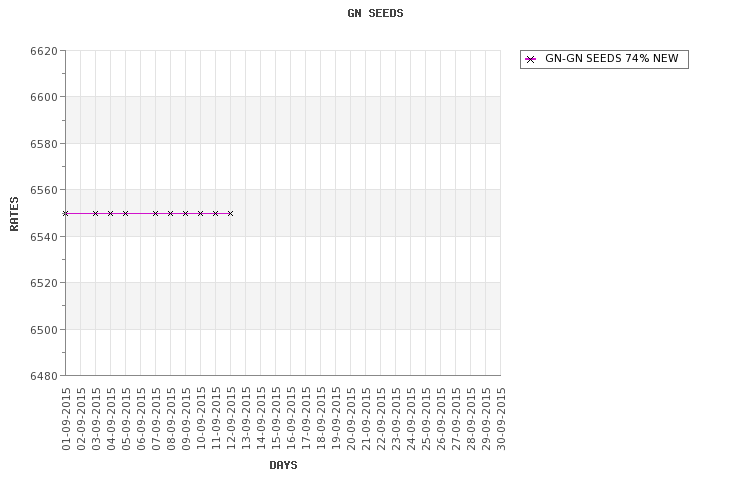Click the 6500 y-axis tick label
This screenshot has height=500, width=750.
44,330
